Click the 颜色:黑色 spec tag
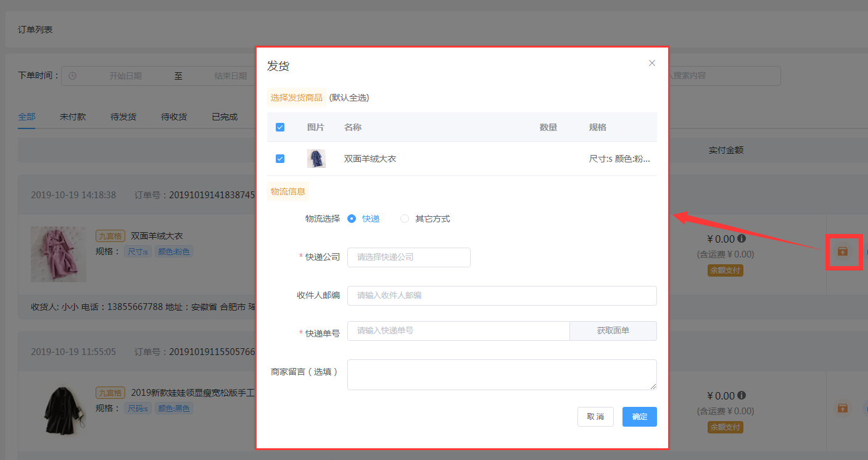The image size is (868, 460). point(174,408)
